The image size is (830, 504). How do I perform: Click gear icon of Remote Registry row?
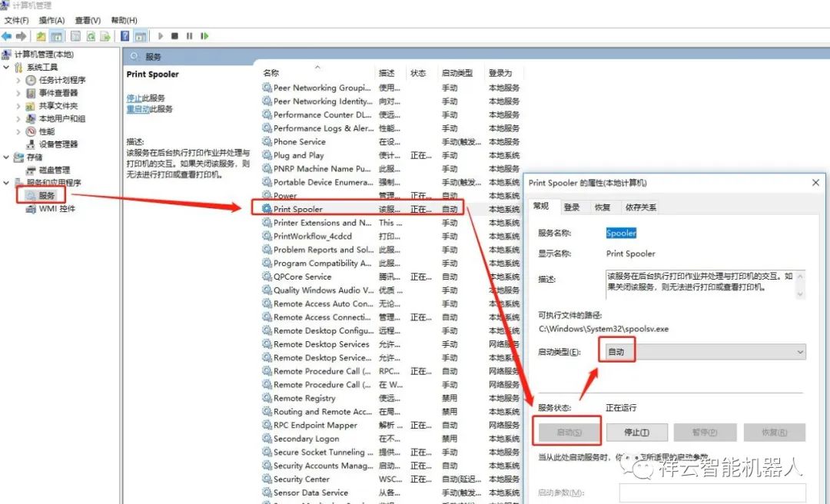(267, 397)
